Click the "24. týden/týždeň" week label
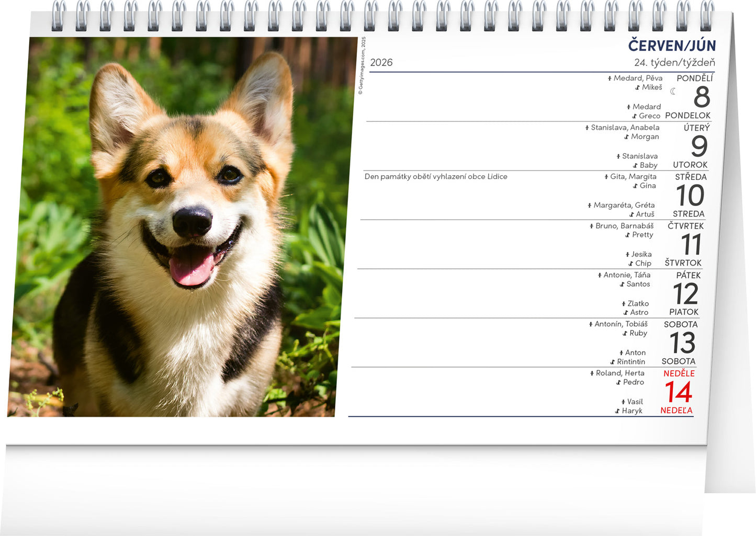 [674, 63]
